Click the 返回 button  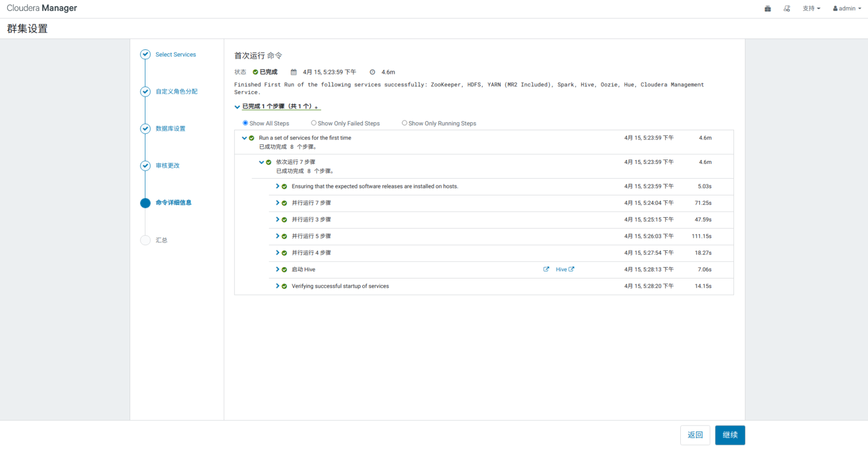[x=695, y=435]
